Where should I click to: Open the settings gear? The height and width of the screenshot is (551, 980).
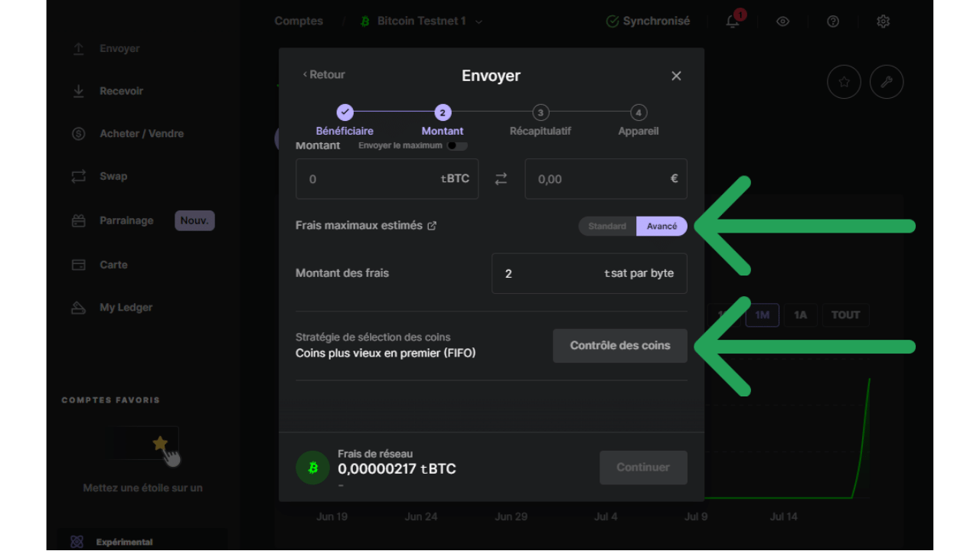tap(884, 21)
